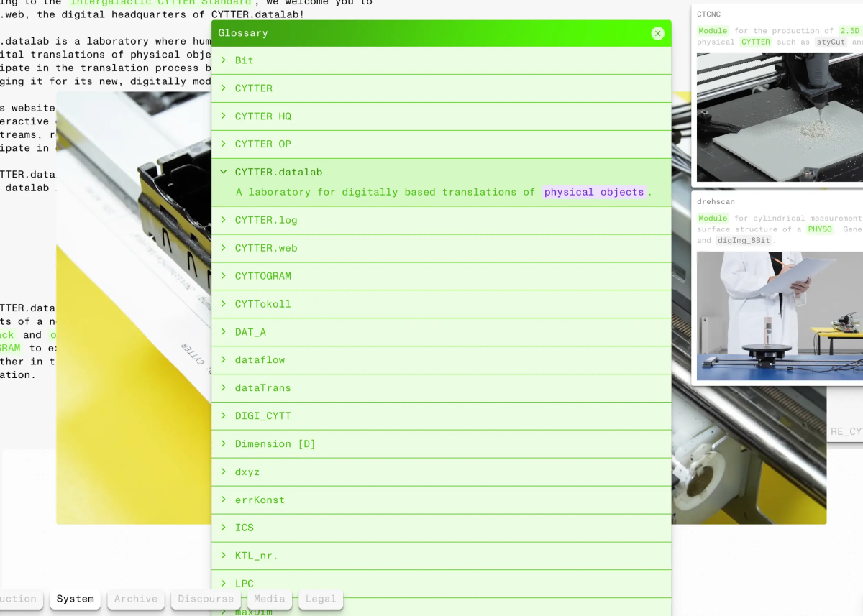The image size is (863, 616).
Task: Click the Module tag in the CTCNC card
Action: click(x=713, y=31)
